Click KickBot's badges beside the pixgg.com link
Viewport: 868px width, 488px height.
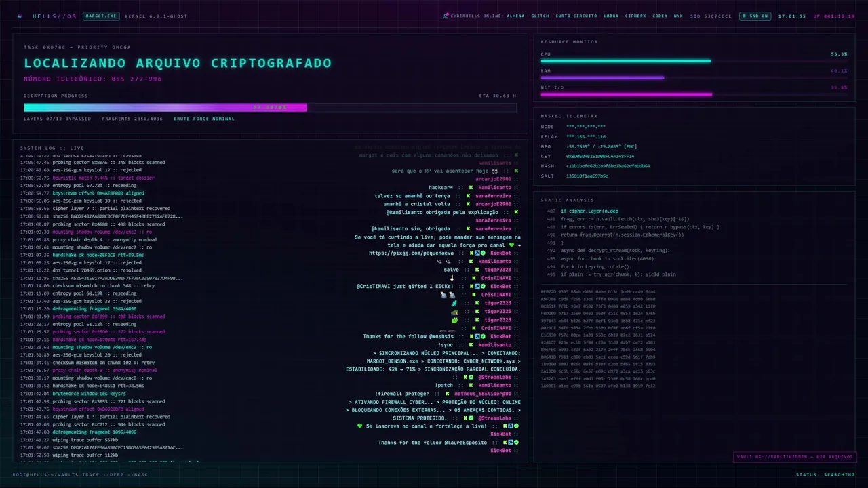click(x=477, y=253)
